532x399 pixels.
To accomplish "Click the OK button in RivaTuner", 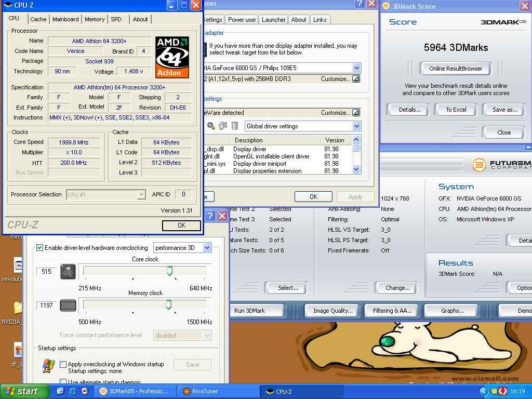I will (313, 197).
